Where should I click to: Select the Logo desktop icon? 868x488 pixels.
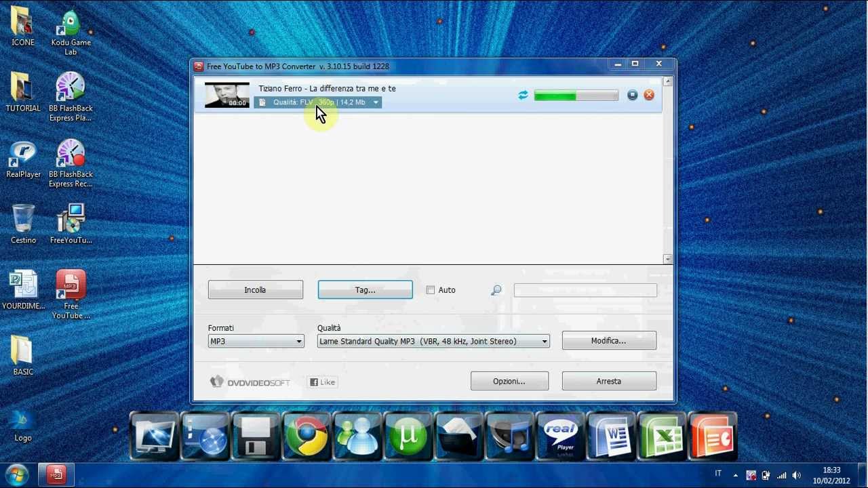pos(23,425)
